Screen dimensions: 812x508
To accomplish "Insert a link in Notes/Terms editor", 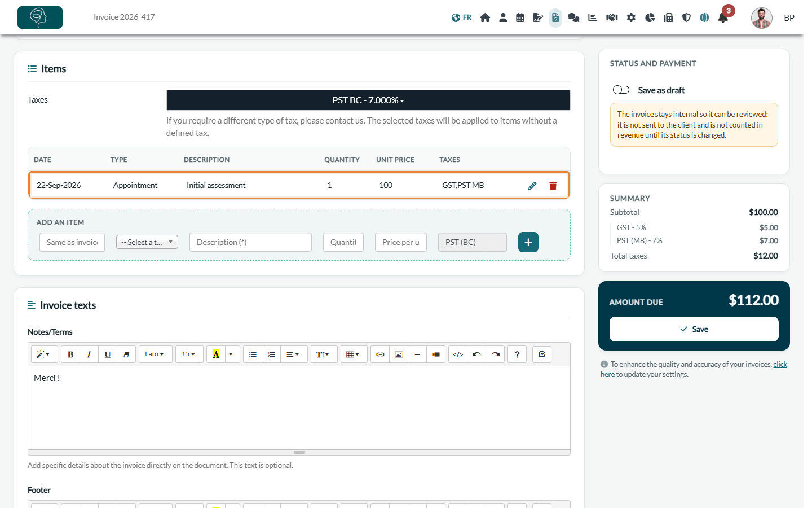I will pyautogui.click(x=380, y=354).
